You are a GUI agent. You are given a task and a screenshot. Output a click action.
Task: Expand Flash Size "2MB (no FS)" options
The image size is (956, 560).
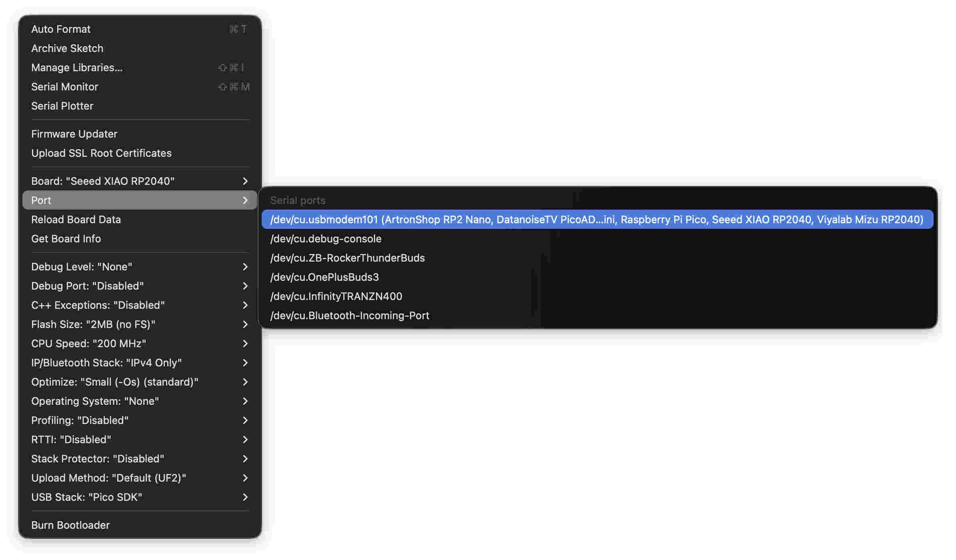(139, 324)
